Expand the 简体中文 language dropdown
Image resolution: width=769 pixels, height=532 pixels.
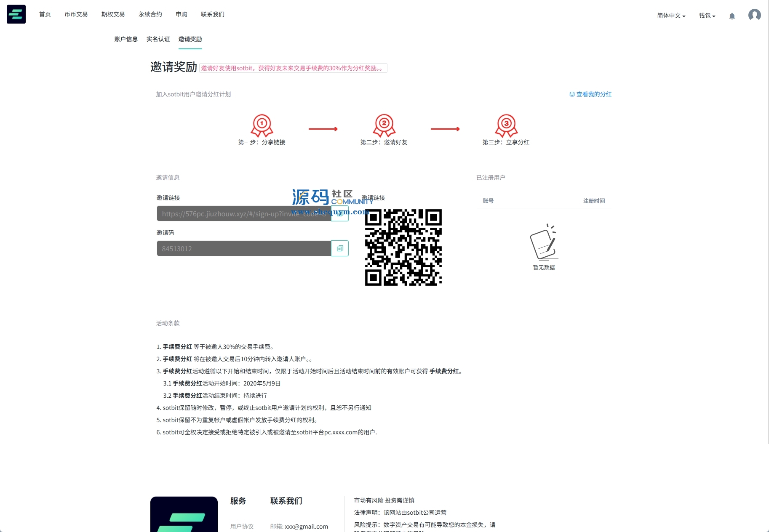(671, 16)
